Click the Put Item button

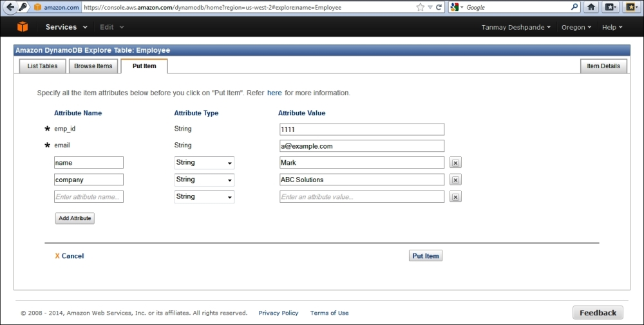pos(426,255)
